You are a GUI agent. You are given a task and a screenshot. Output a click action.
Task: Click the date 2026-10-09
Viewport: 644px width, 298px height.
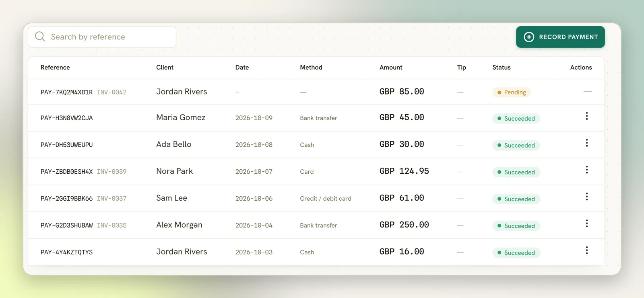point(254,118)
